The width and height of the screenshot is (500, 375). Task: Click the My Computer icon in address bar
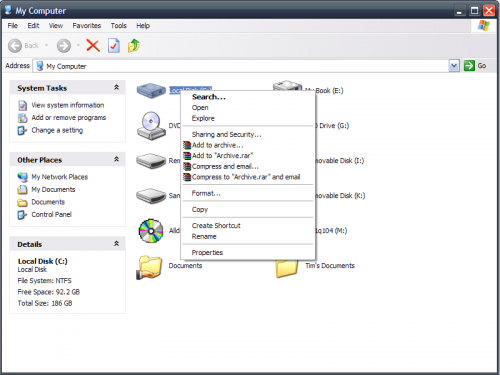click(40, 66)
